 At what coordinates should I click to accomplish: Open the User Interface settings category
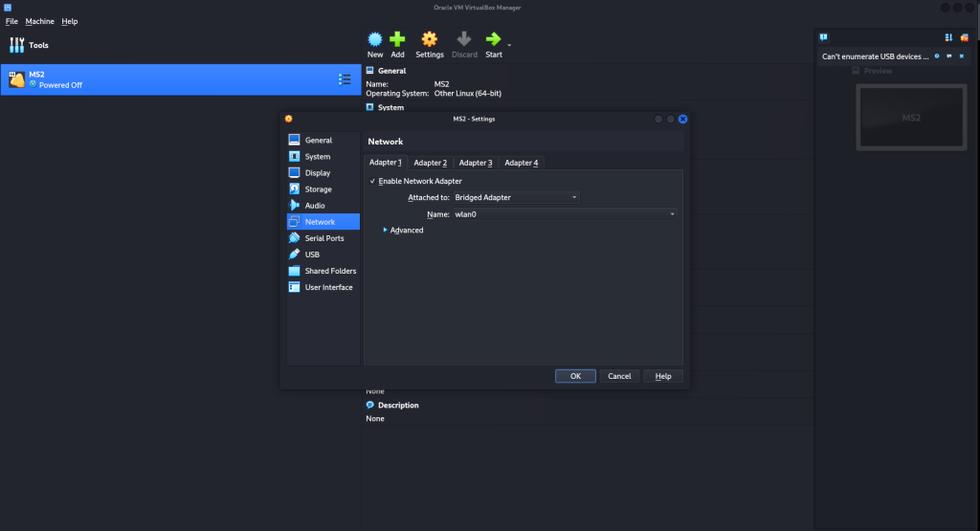point(328,287)
